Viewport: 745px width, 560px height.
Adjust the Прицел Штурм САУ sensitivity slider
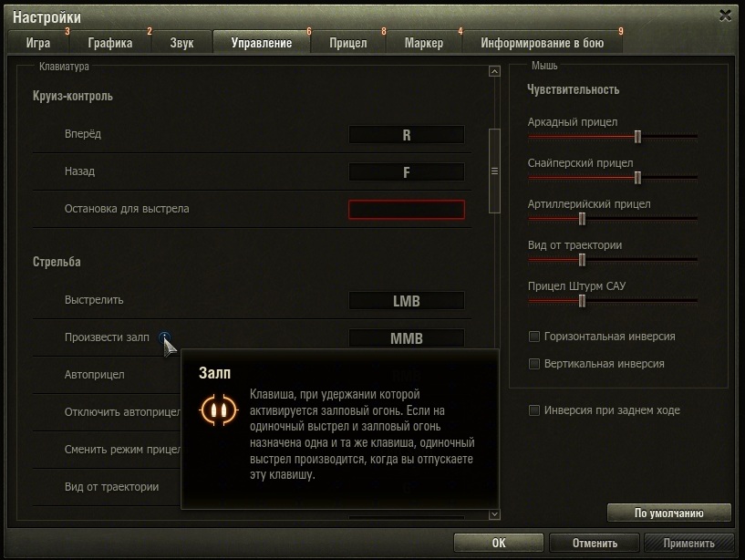(x=582, y=301)
